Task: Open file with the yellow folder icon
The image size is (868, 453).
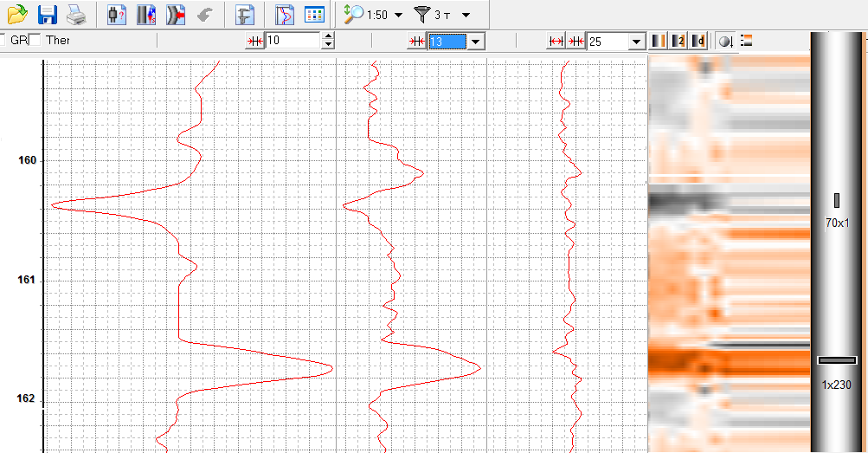Action: pos(17,15)
